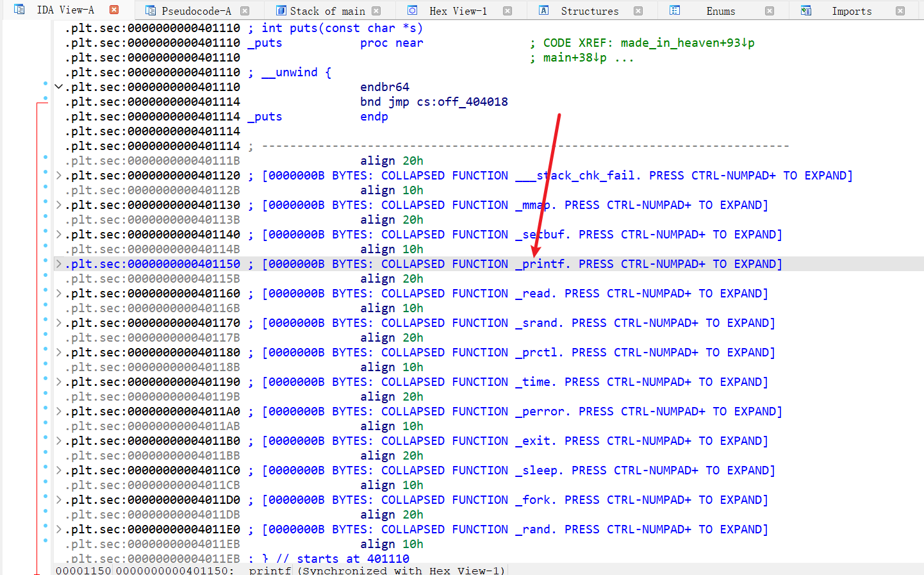The image size is (924, 575).
Task: Expand the collapsed _printf function
Action: pos(59,264)
